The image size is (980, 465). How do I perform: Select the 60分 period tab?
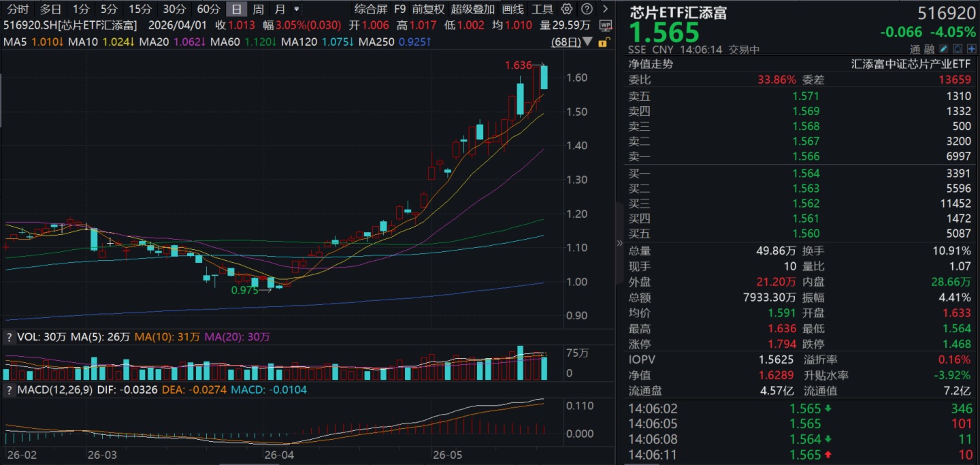pos(208,10)
